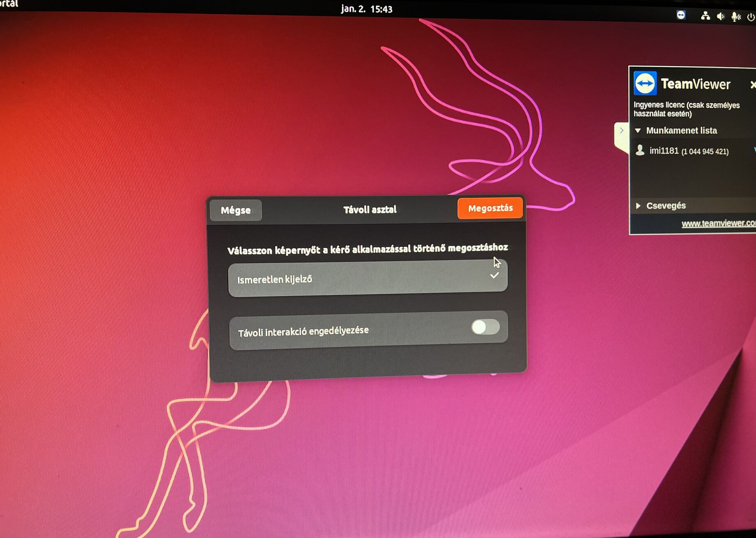756x538 pixels.
Task: Open the power icon in top bar
Action: tap(751, 17)
